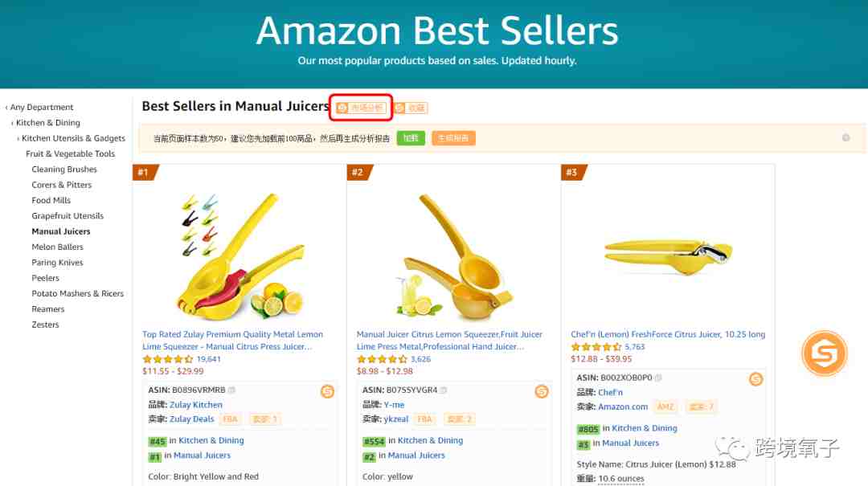The image size is (868, 486).
Task: Click the red-highlighted market analysis button
Action: pos(361,108)
